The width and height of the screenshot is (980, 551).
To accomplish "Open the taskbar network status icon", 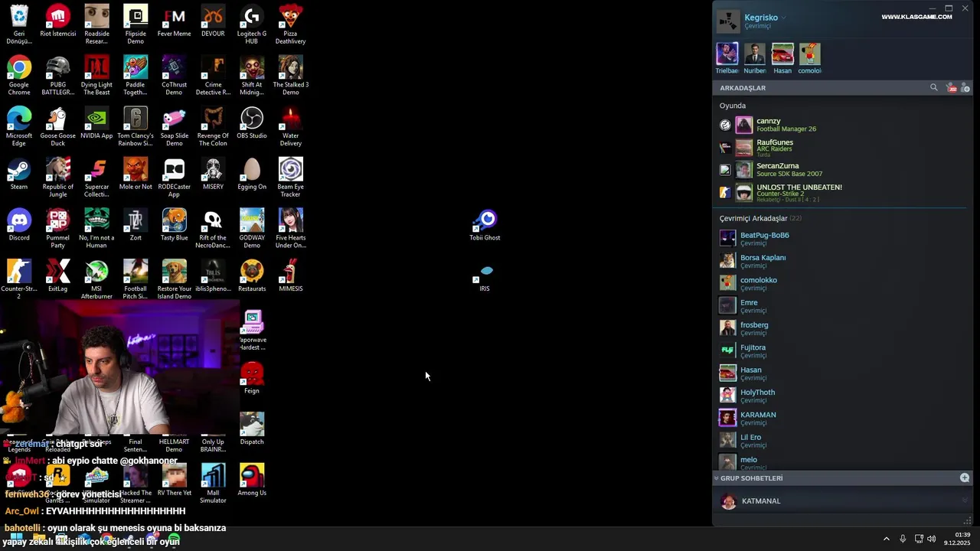I will pyautogui.click(x=919, y=539).
